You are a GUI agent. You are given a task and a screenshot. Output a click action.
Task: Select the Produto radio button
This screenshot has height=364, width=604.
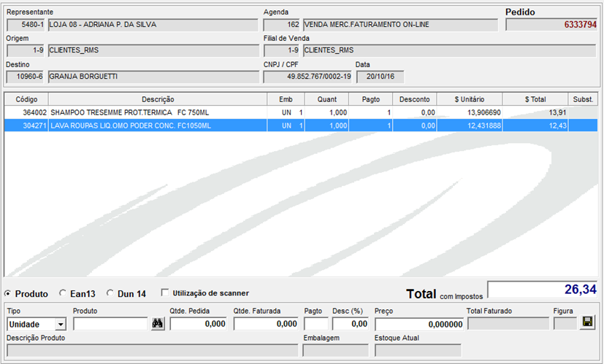8,293
